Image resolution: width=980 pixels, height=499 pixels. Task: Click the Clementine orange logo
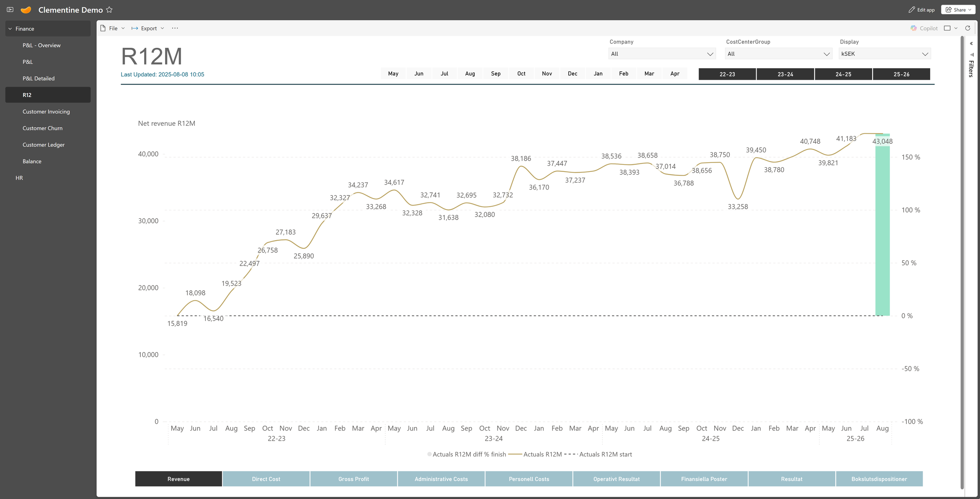tap(26, 10)
